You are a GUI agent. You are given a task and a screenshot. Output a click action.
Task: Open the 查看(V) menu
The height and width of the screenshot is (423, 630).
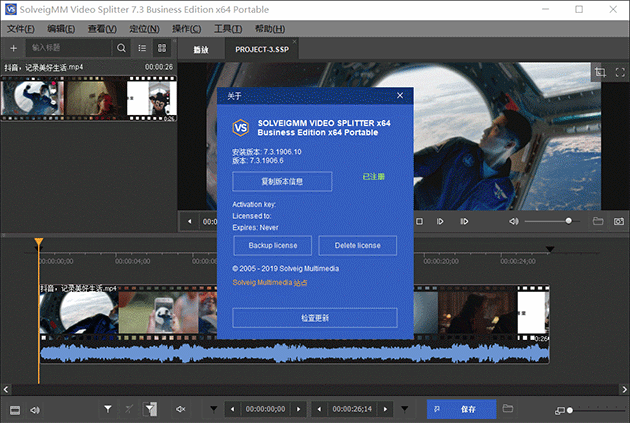(102, 29)
